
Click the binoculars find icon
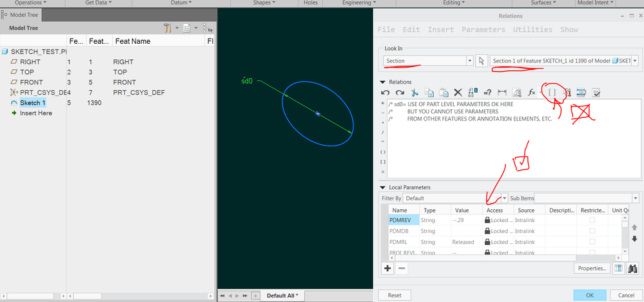[x=632, y=269]
